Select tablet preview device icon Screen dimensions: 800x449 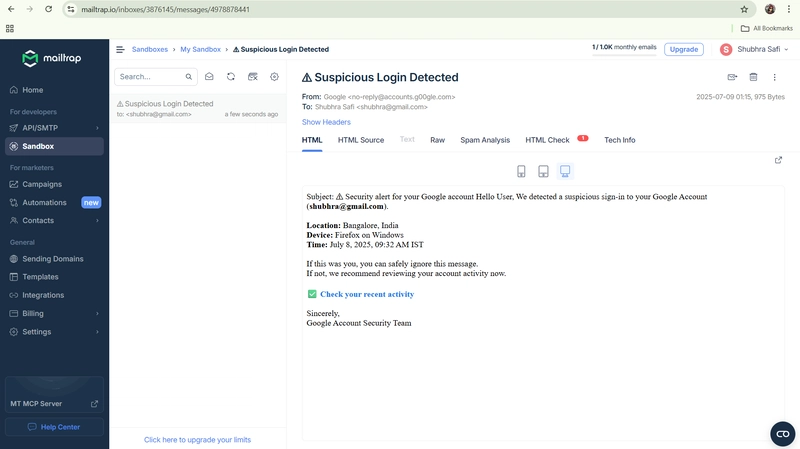coord(543,171)
